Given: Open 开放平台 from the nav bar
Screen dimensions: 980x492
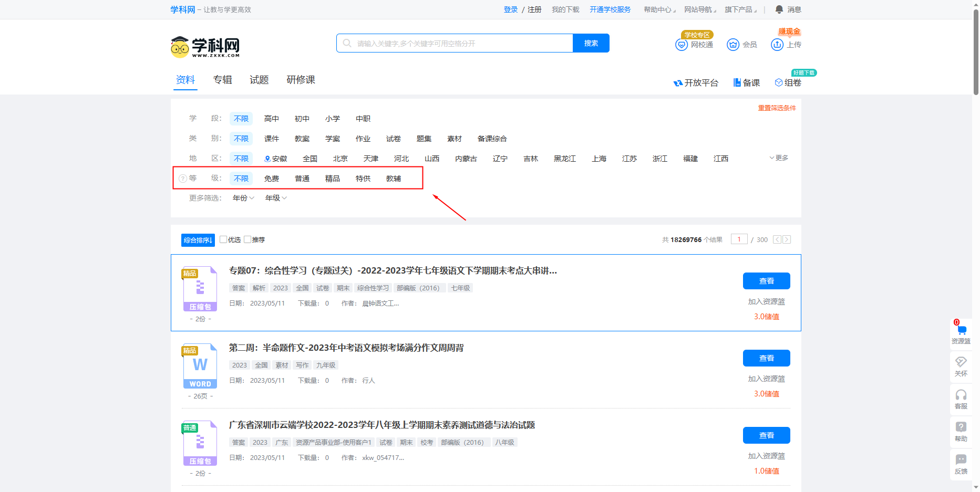Looking at the screenshot, I should pos(696,82).
